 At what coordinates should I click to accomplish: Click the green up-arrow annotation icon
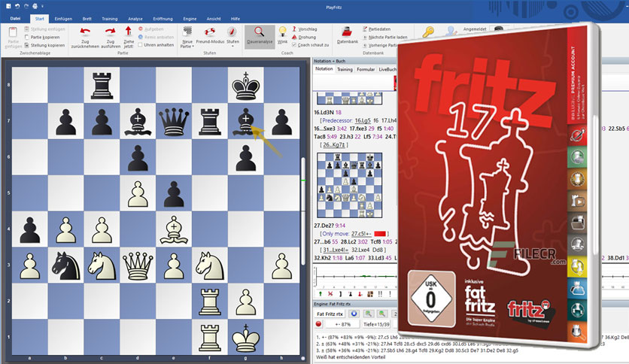click(x=320, y=294)
